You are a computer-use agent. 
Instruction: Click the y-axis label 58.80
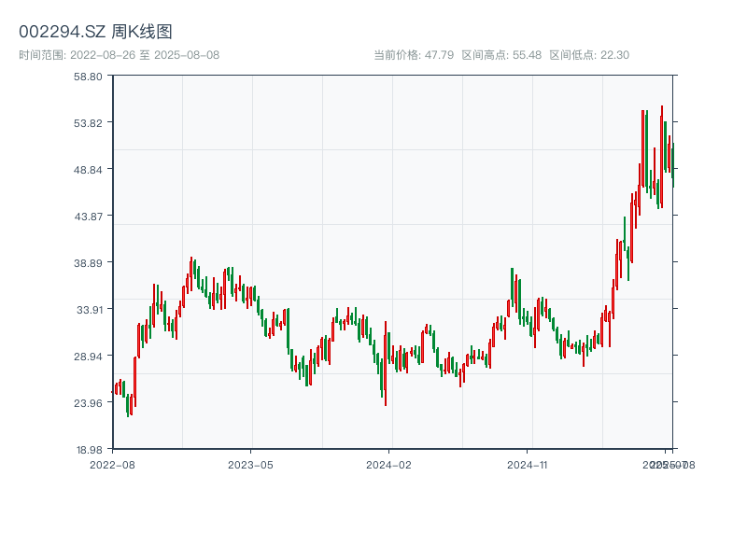[x=88, y=77]
